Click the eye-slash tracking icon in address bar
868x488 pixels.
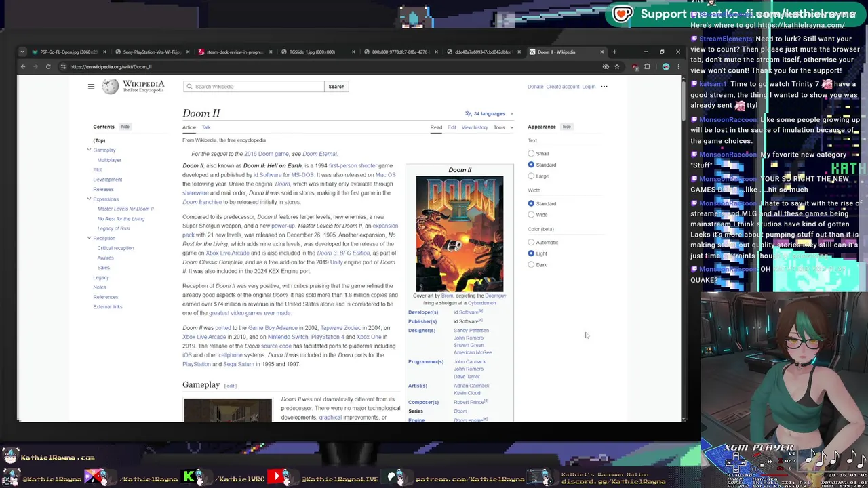click(606, 66)
